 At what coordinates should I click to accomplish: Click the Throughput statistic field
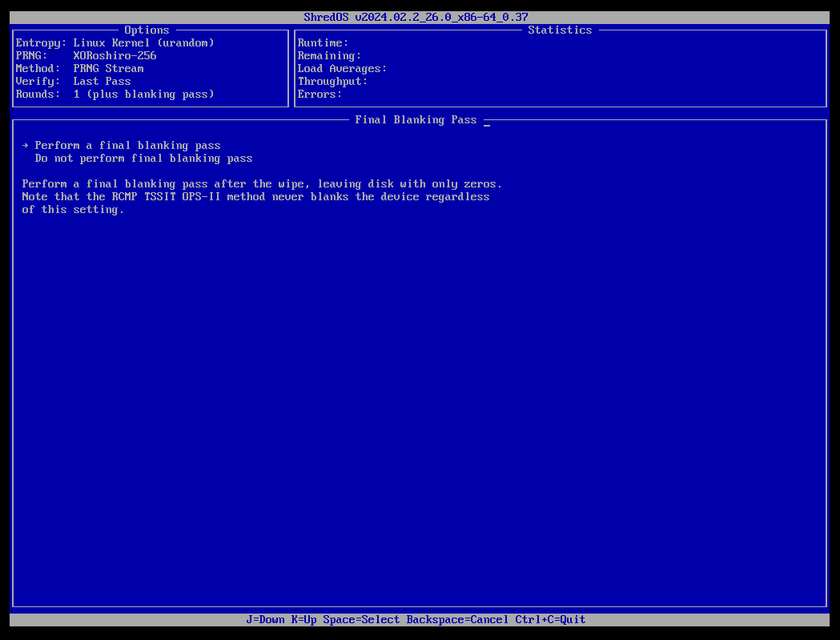331,81
